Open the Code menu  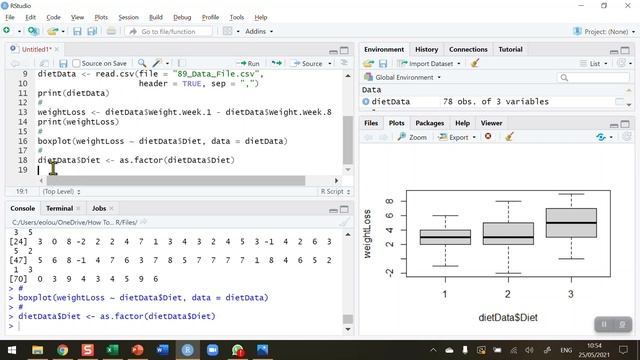[x=53, y=17]
